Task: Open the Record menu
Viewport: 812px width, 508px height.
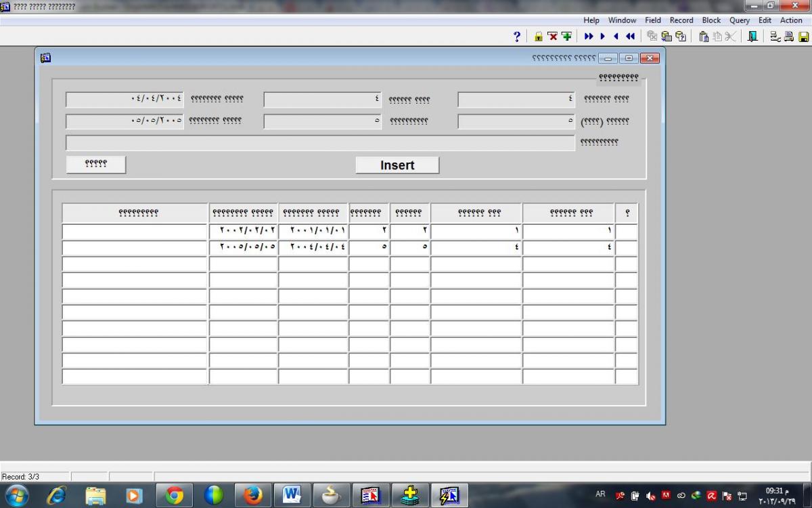Action: (681, 20)
